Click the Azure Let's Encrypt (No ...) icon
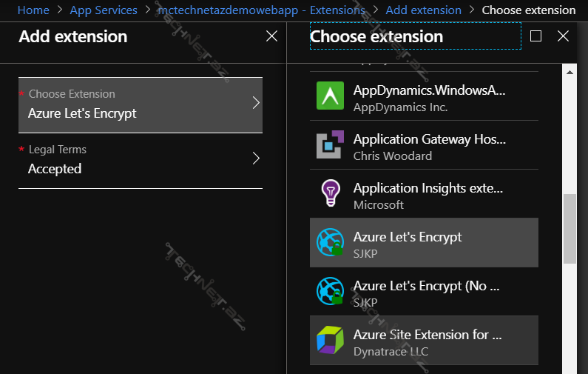Viewport: 588px width, 374px height. 330,291
